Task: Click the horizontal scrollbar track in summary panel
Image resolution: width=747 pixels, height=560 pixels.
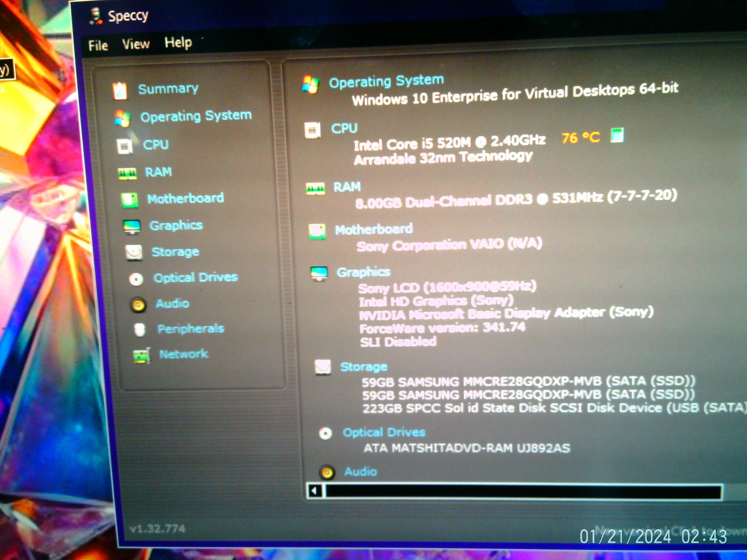Action: (523, 492)
